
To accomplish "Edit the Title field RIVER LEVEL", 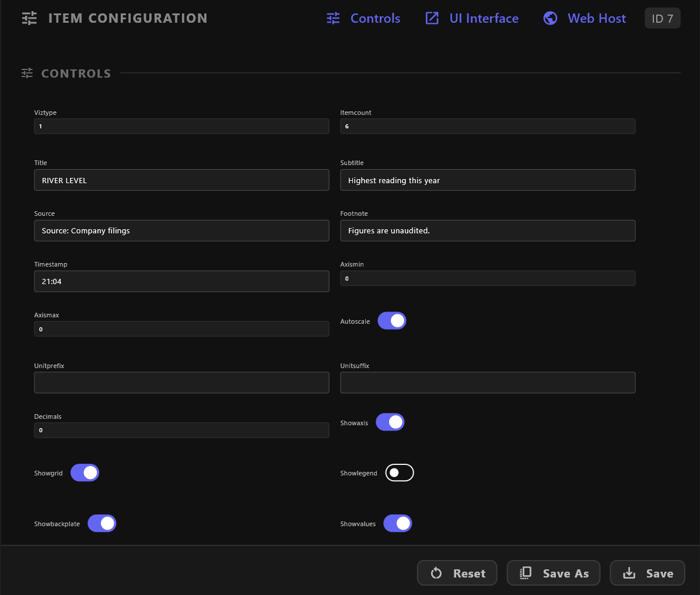I will tap(182, 180).
